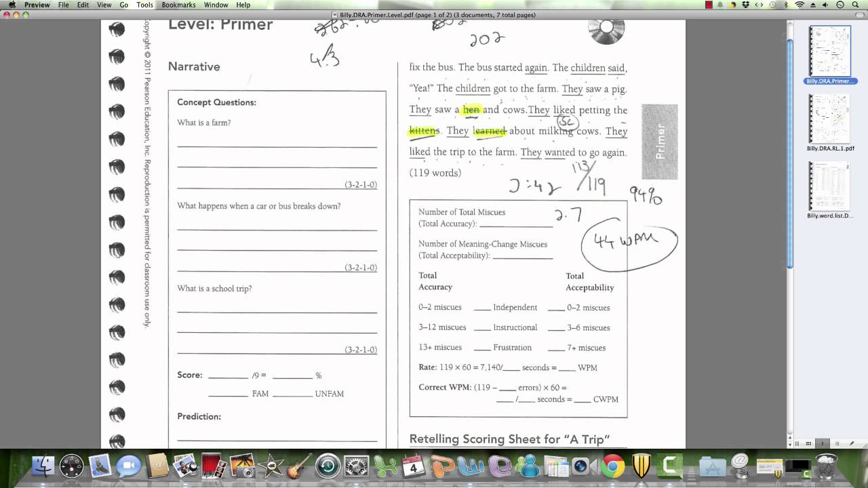868x488 pixels.
Task: Open the Window menu
Action: click(216, 5)
